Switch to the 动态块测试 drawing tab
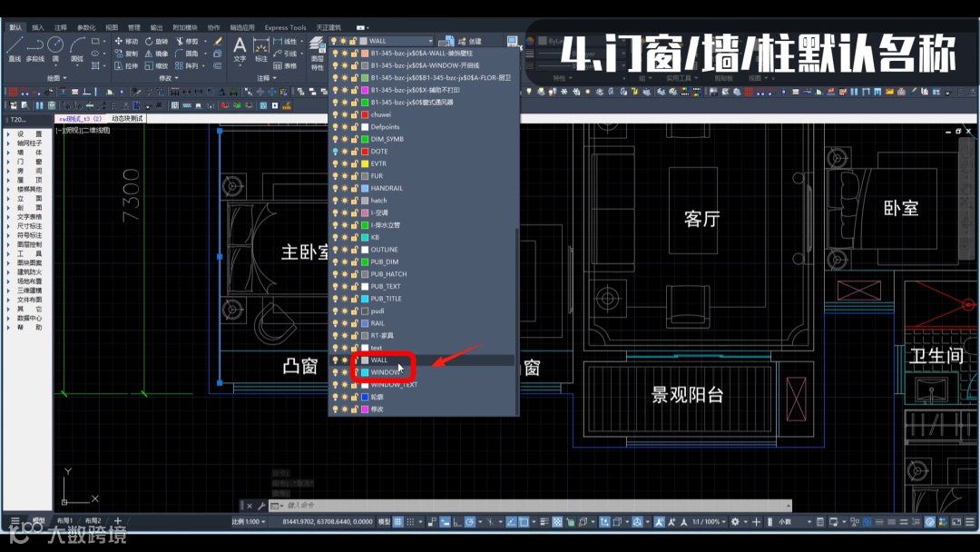Viewport: 980px width, 552px height. (128, 118)
